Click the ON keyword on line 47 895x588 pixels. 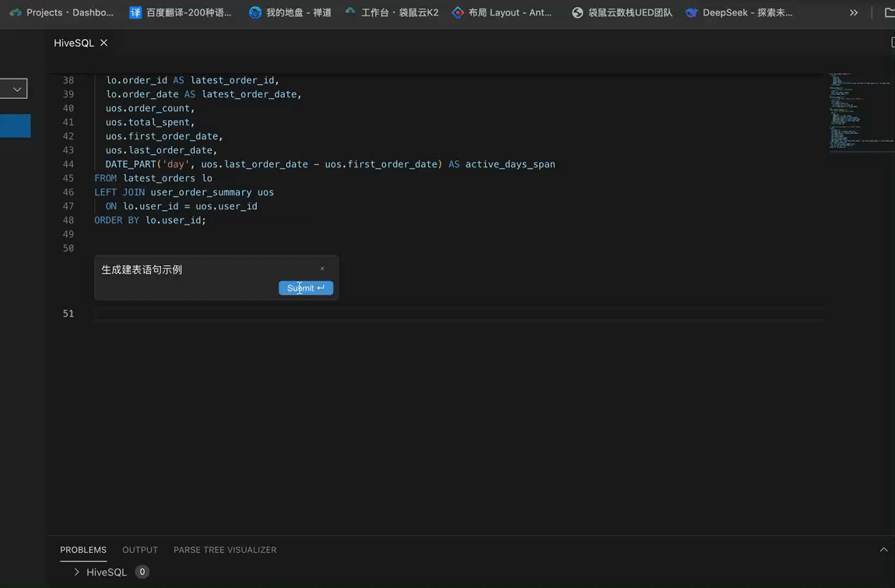pyautogui.click(x=111, y=206)
